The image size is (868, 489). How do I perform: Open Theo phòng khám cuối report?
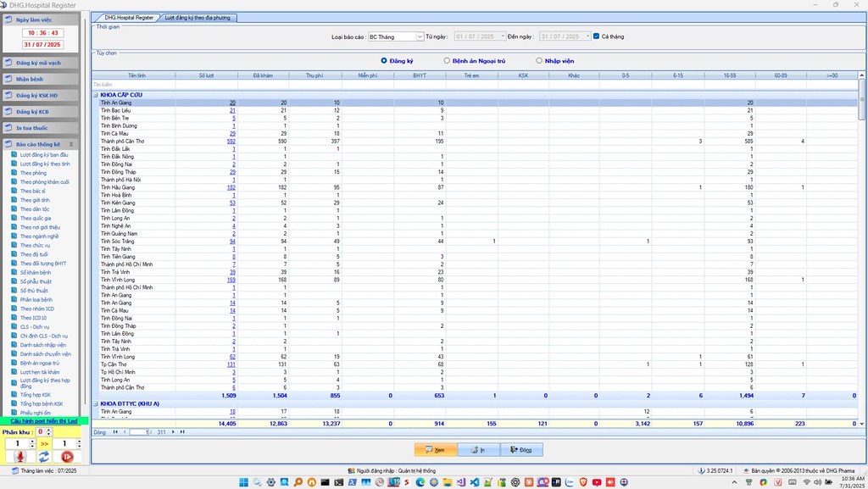point(44,182)
